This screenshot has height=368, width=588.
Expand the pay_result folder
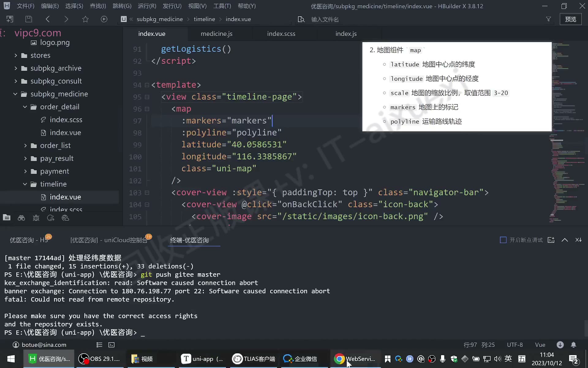tap(25, 158)
